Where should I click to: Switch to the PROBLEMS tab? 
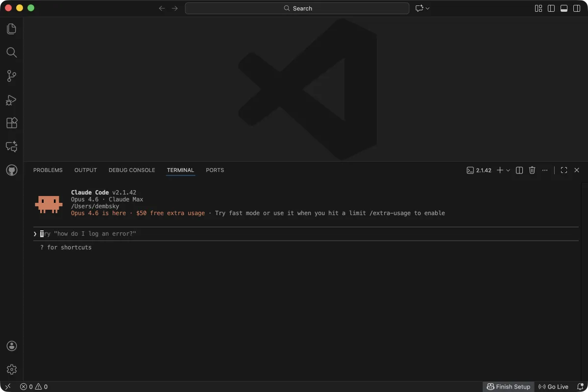(48, 170)
